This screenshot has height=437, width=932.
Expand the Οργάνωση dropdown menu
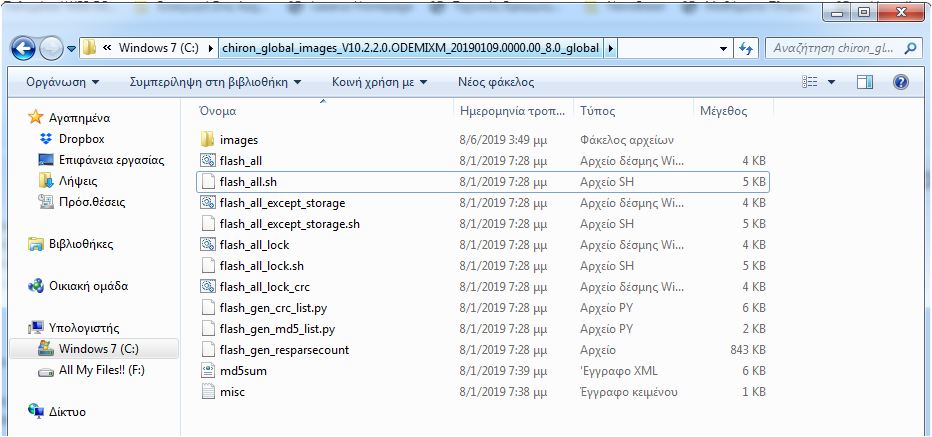click(62, 82)
